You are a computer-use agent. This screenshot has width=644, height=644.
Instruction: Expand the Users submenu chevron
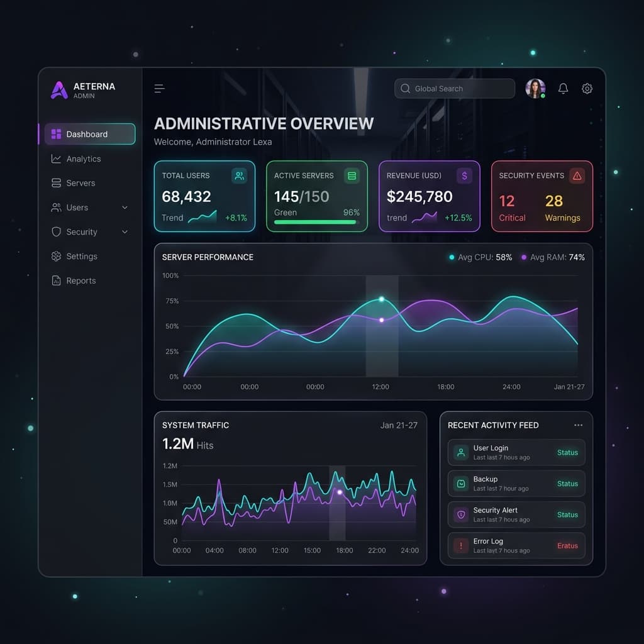[x=125, y=208]
